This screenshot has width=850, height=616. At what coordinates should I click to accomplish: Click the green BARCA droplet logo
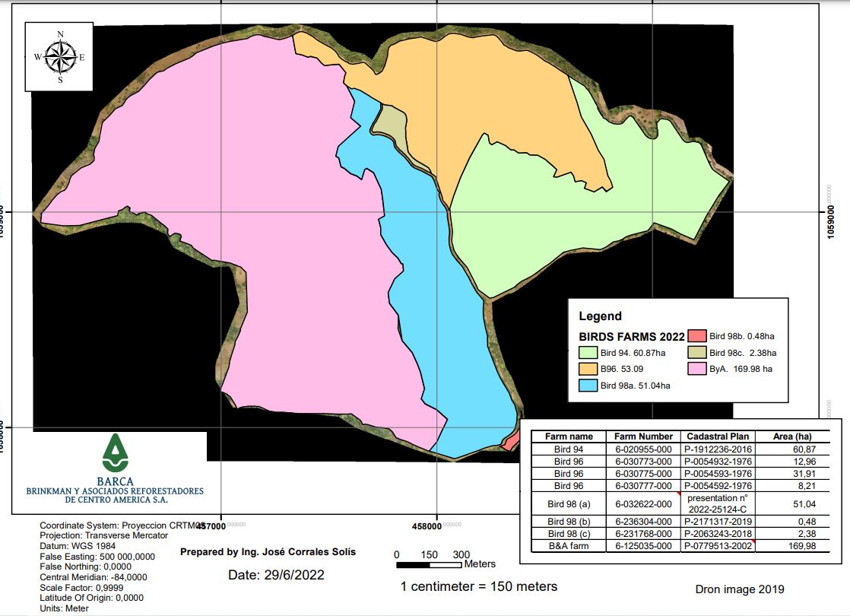[x=116, y=454]
